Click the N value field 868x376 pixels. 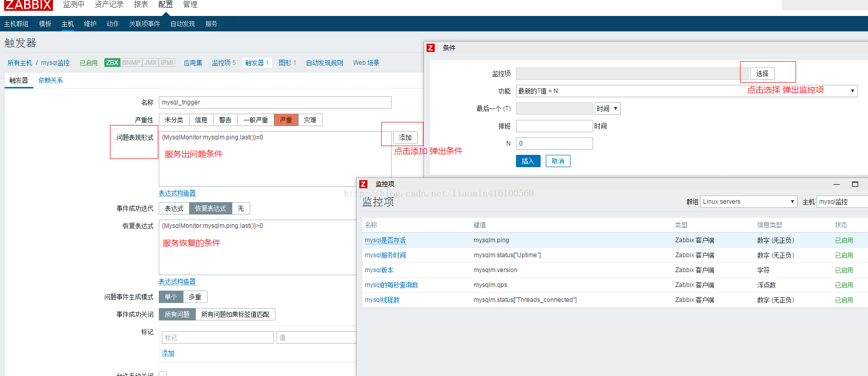click(x=555, y=144)
